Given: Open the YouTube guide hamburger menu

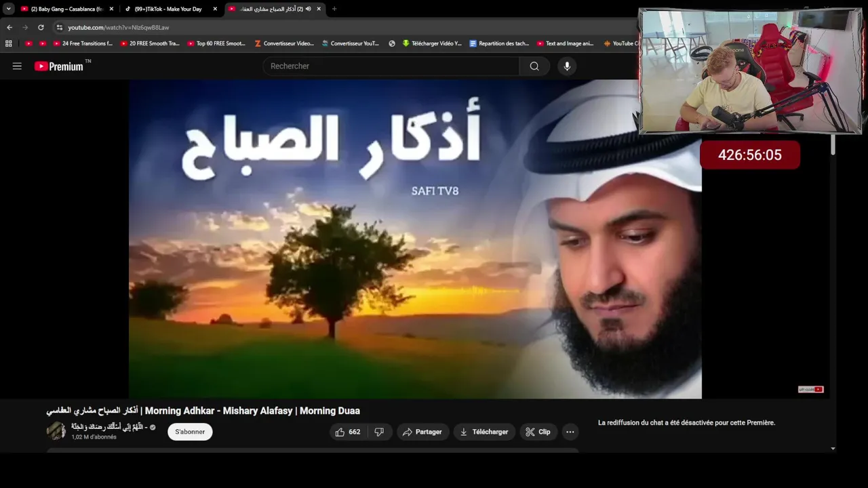Looking at the screenshot, I should pos(17,66).
